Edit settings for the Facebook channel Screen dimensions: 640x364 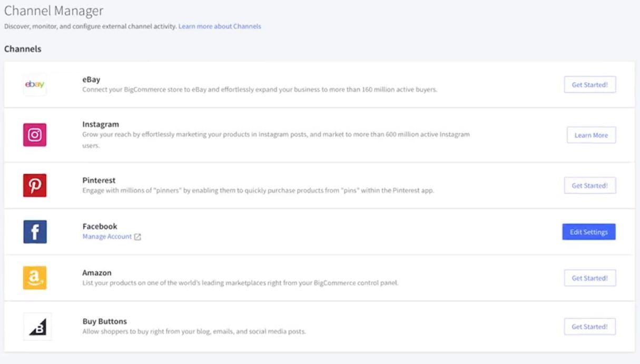pyautogui.click(x=589, y=232)
